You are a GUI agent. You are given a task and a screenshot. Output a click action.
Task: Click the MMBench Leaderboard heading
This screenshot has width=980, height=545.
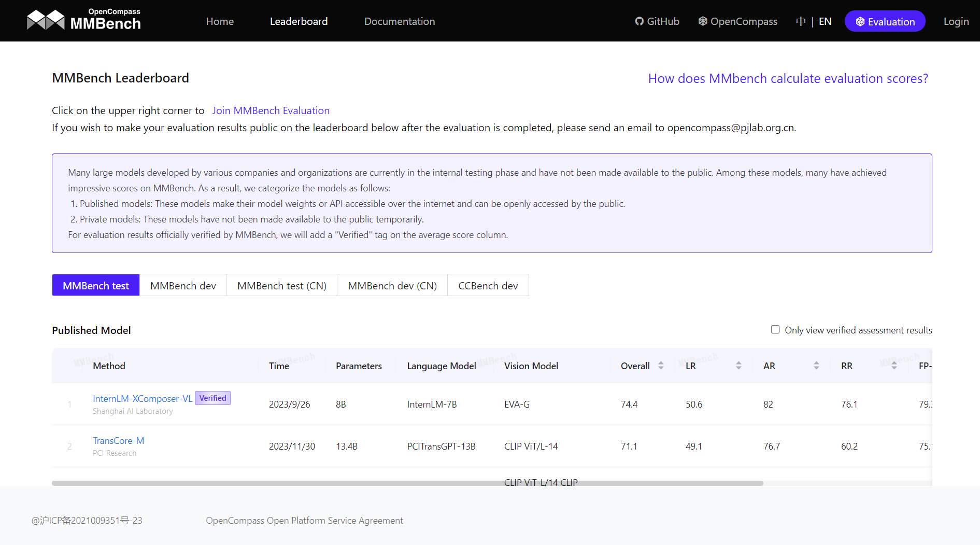point(120,78)
